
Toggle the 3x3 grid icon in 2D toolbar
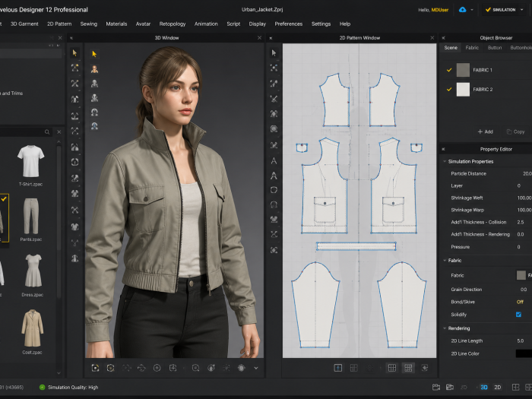[392, 368]
